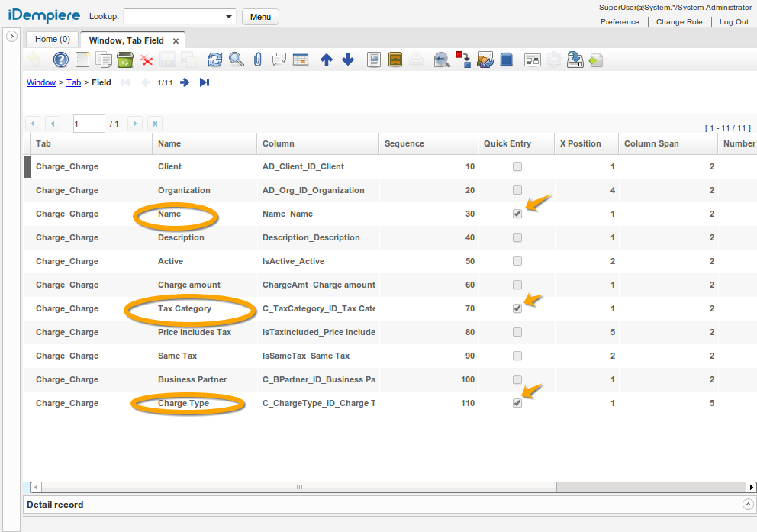Uncheck Quick Entry for Name row
Screen dimensions: 757x532
point(517,214)
